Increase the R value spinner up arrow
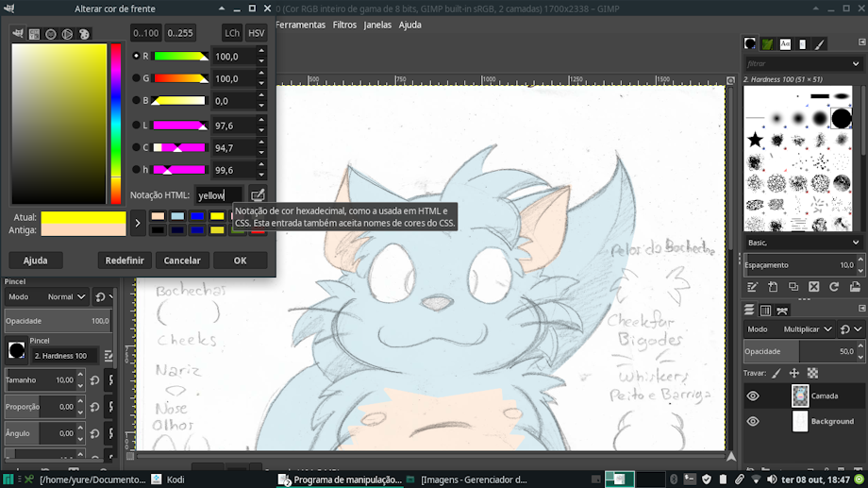The image size is (868, 488). coord(261,52)
